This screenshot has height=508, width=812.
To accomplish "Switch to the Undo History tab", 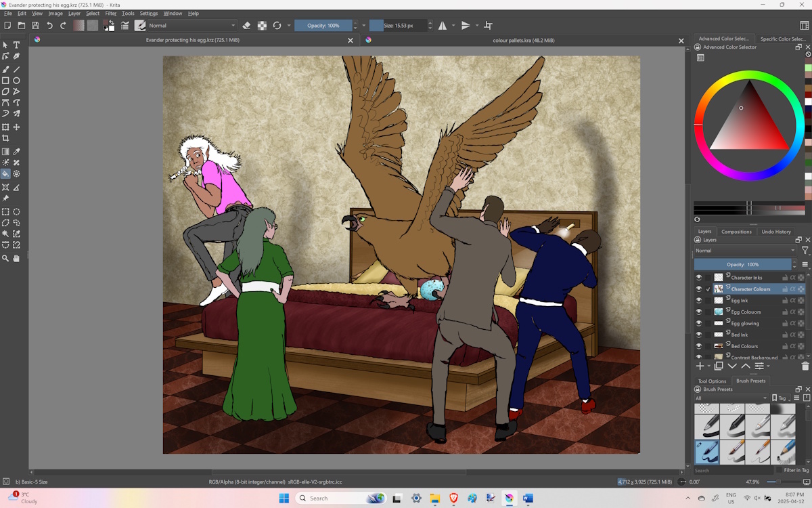I will [775, 232].
